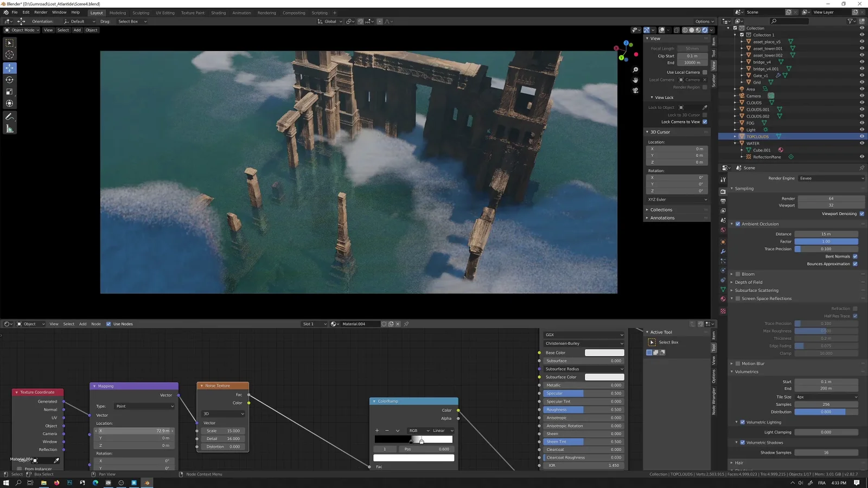Click Lock Camera to View
Screen dimensions: 868x488
tap(704, 121)
